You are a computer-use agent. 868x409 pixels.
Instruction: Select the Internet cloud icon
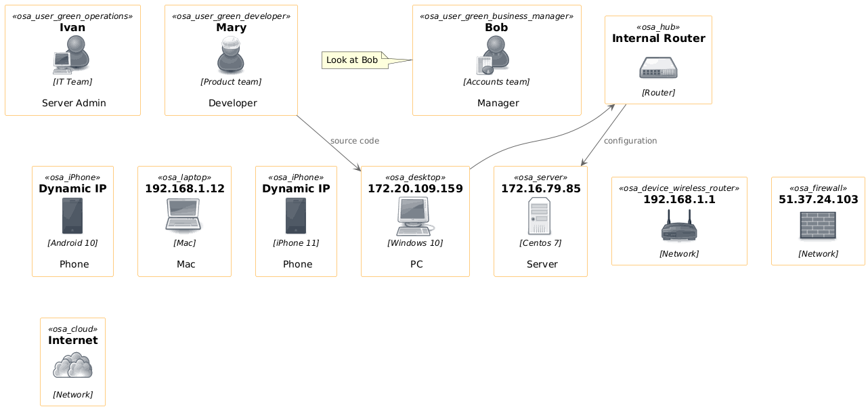point(72,366)
